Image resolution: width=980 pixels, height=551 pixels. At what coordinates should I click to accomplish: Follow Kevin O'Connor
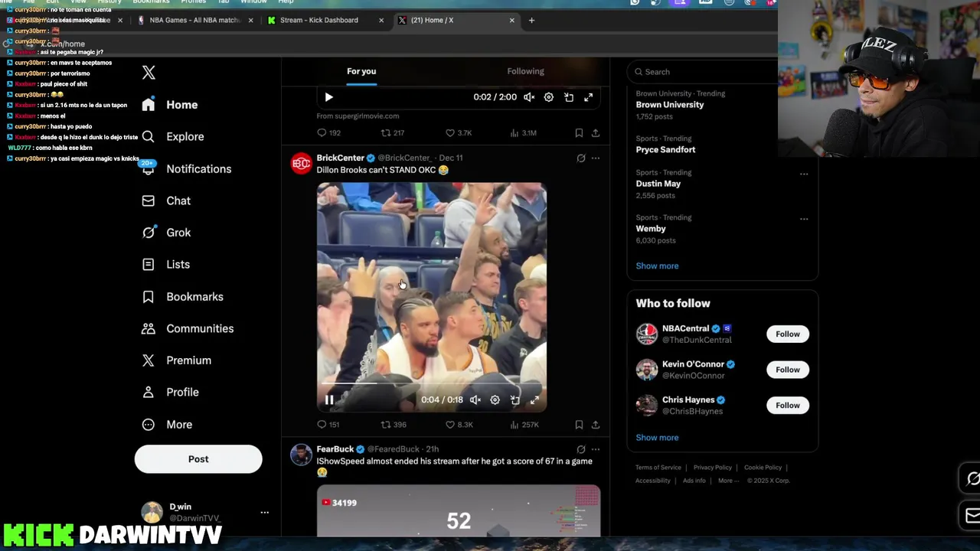[787, 370]
